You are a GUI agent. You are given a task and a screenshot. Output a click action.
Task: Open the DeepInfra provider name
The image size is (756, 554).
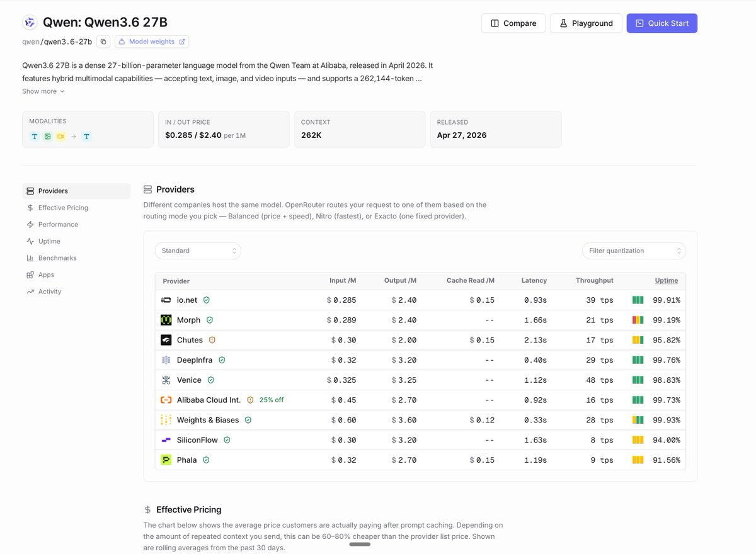pyautogui.click(x=195, y=360)
